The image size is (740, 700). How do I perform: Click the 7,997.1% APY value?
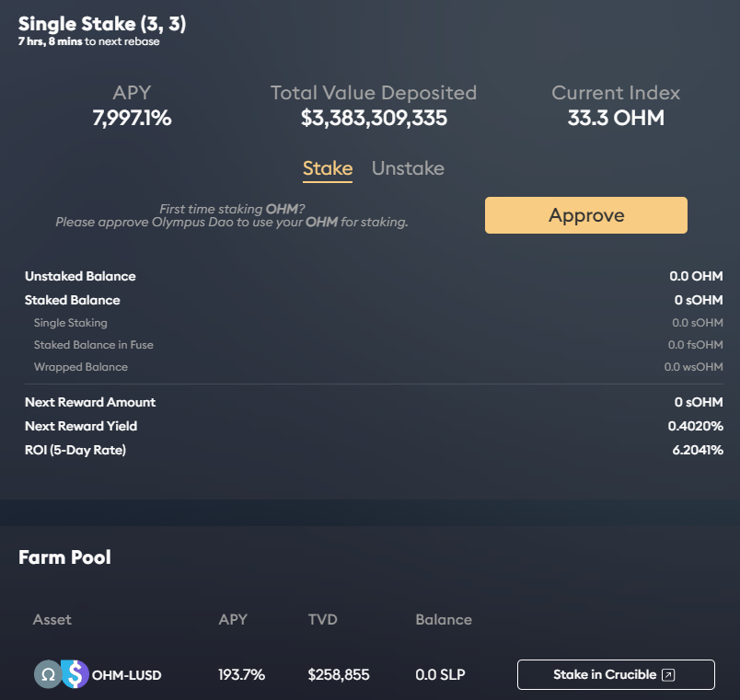tap(132, 118)
